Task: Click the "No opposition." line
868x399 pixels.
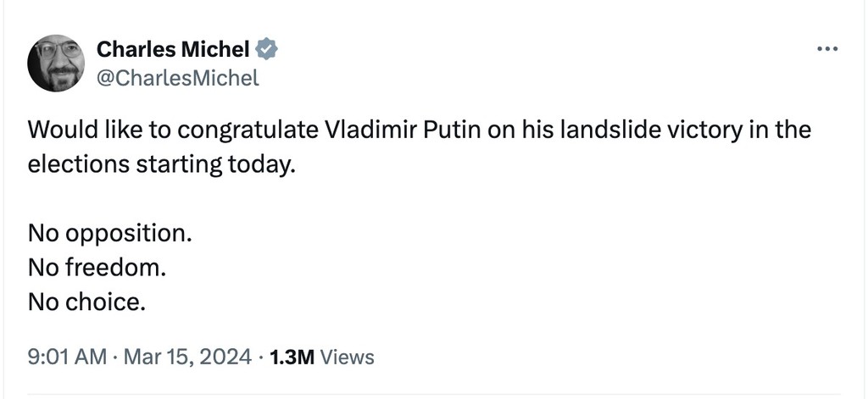Action: (110, 232)
